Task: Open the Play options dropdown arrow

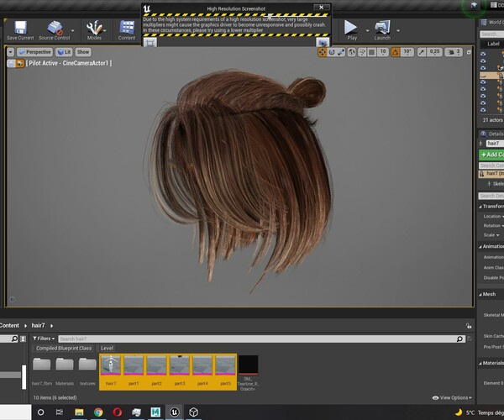Action: point(367,30)
